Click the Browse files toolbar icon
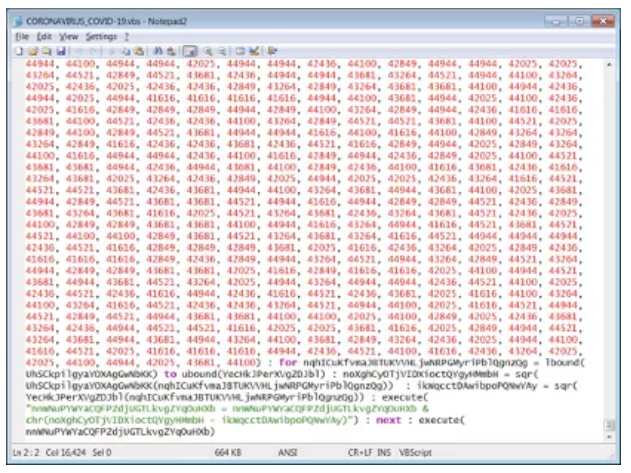 [47, 51]
